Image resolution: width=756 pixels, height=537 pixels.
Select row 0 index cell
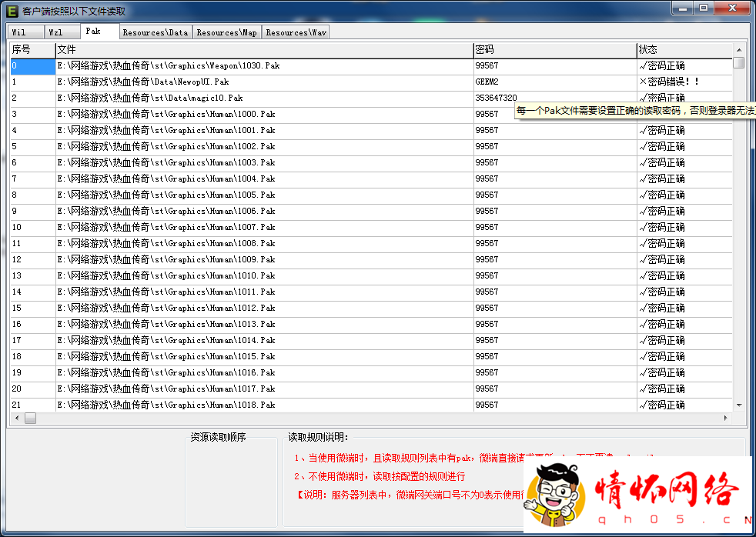[x=33, y=66]
